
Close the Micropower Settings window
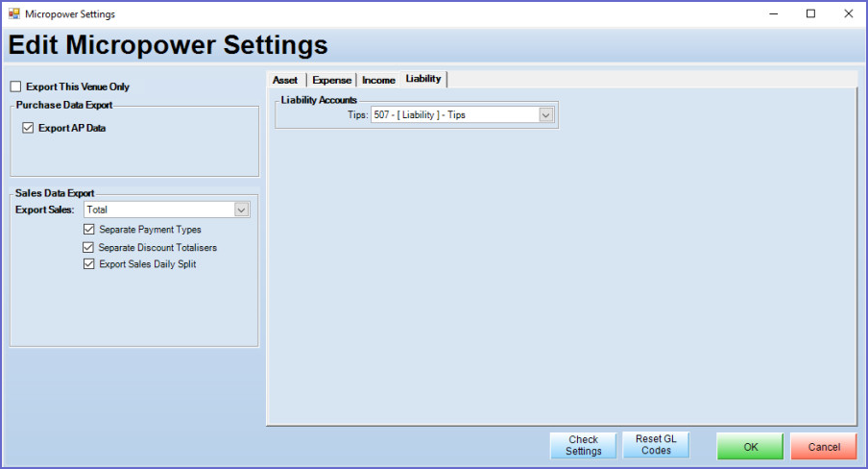point(849,13)
